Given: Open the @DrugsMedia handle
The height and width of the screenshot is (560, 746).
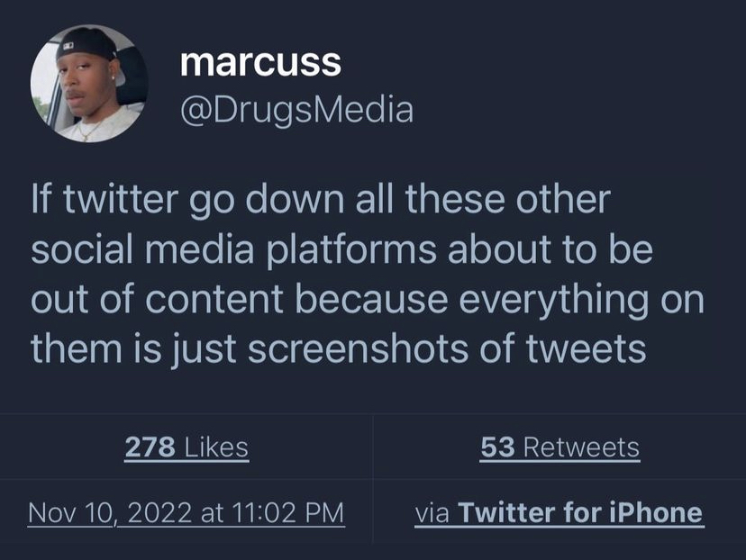Looking at the screenshot, I should coord(296,109).
